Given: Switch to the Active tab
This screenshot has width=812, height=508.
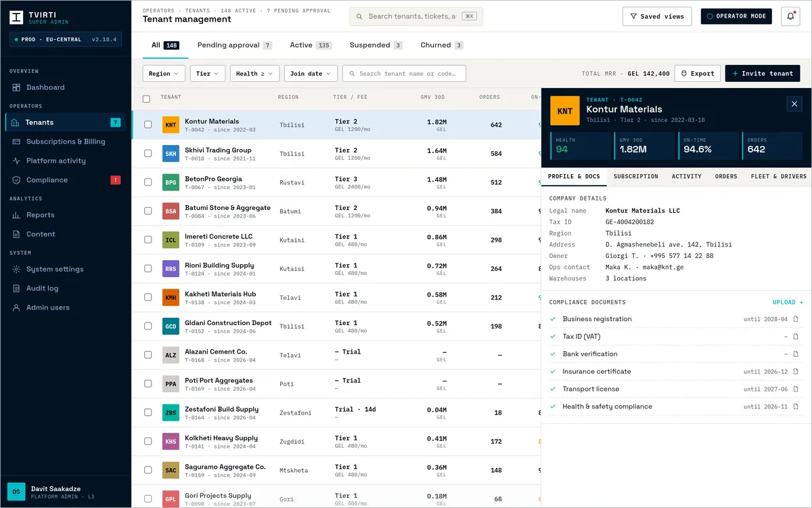Looking at the screenshot, I should click(310, 45).
